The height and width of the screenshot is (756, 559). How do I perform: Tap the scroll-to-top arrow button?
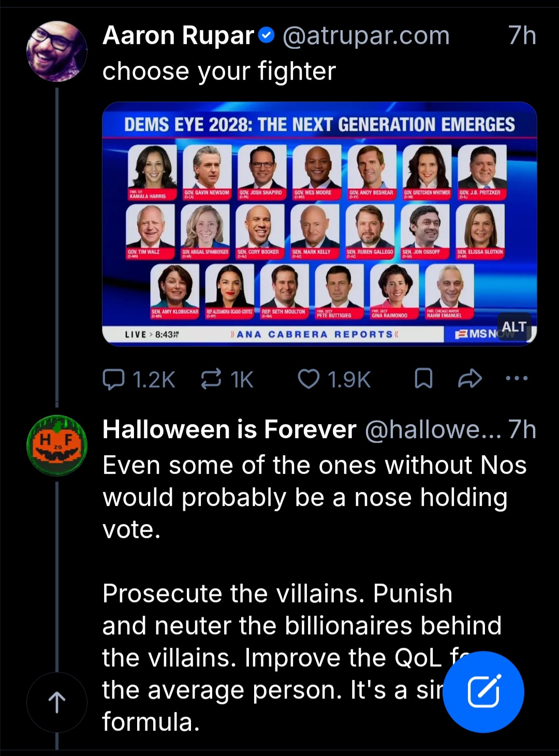pyautogui.click(x=57, y=702)
